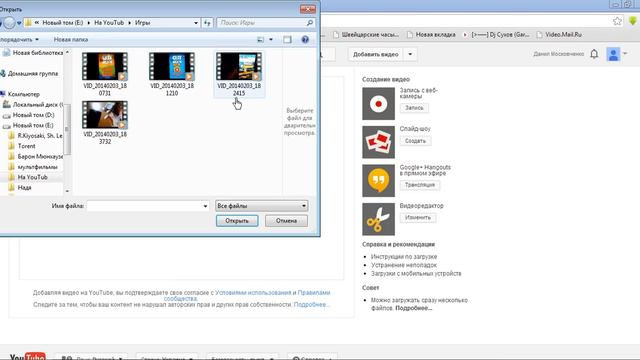Open the Все файлы file type dropdown
The width and height of the screenshot is (640, 360).
[262, 206]
